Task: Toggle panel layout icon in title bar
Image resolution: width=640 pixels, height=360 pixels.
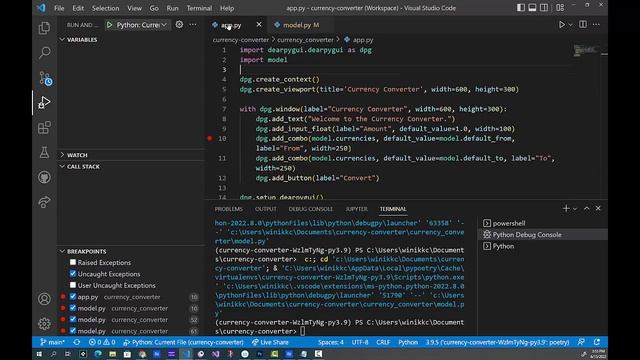Action: [532, 8]
